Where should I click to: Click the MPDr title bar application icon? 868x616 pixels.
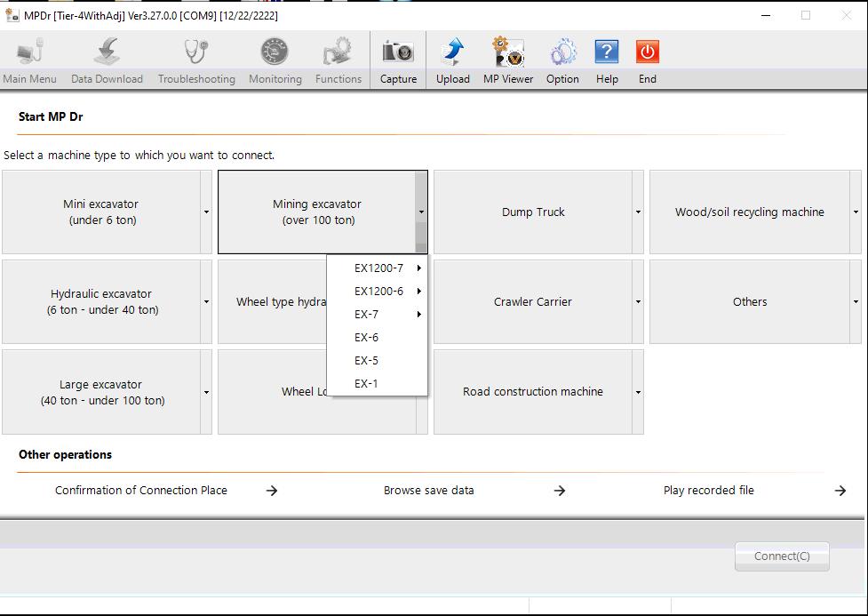[12, 14]
